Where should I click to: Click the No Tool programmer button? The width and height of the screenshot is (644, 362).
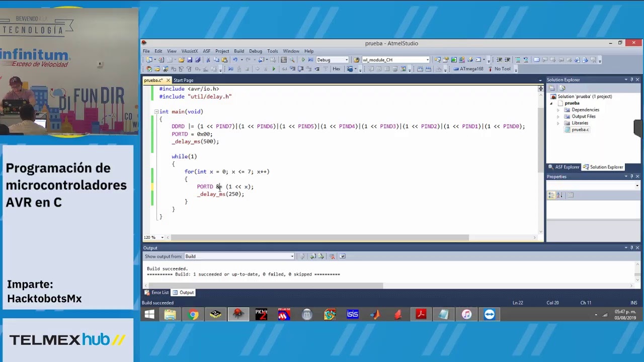pos(499,69)
